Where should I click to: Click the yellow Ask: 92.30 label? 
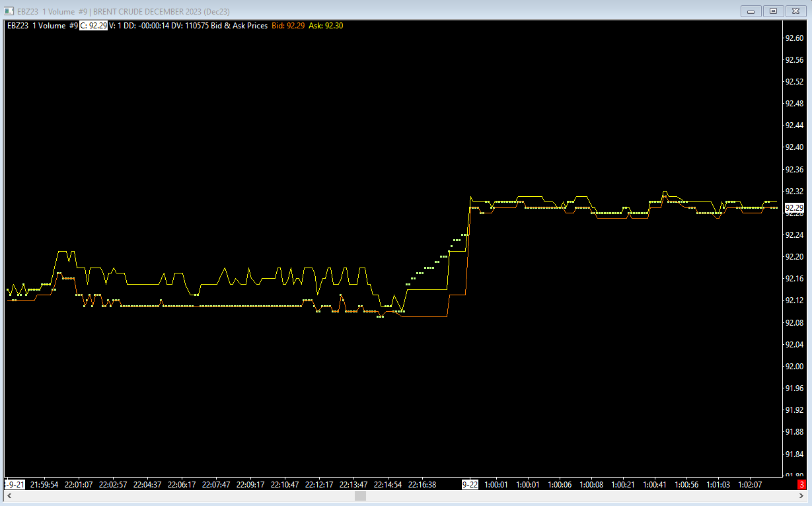tap(326, 26)
